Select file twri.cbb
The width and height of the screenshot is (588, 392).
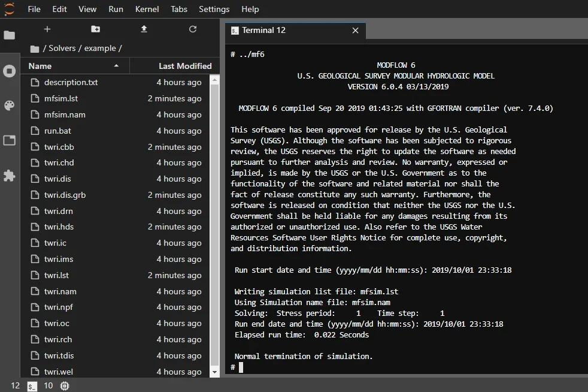[115, 147]
